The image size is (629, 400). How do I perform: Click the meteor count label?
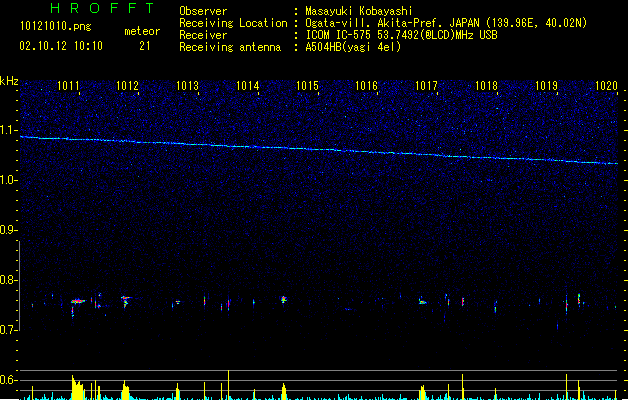(142, 31)
